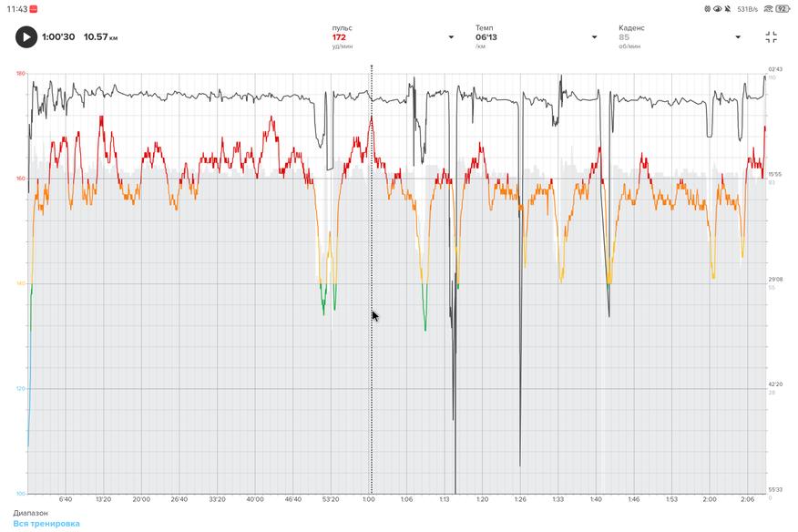Click the 6'40 label on time axis
Image resolution: width=798 pixels, height=532 pixels.
(x=66, y=499)
